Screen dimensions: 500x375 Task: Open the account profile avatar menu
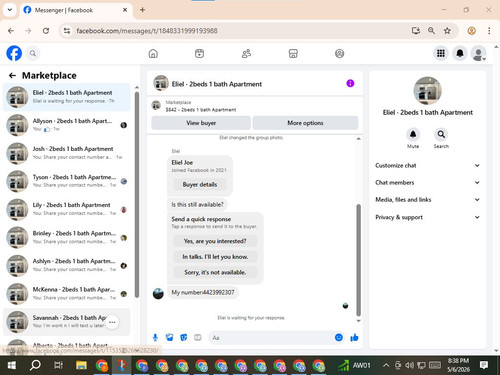click(x=479, y=53)
